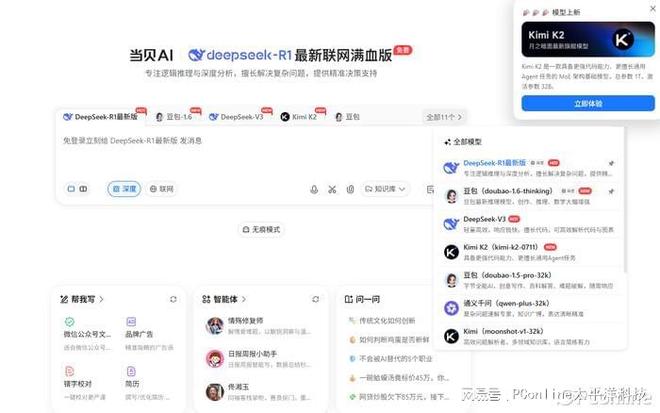Open the 品牌广告 writing template

tap(149, 334)
